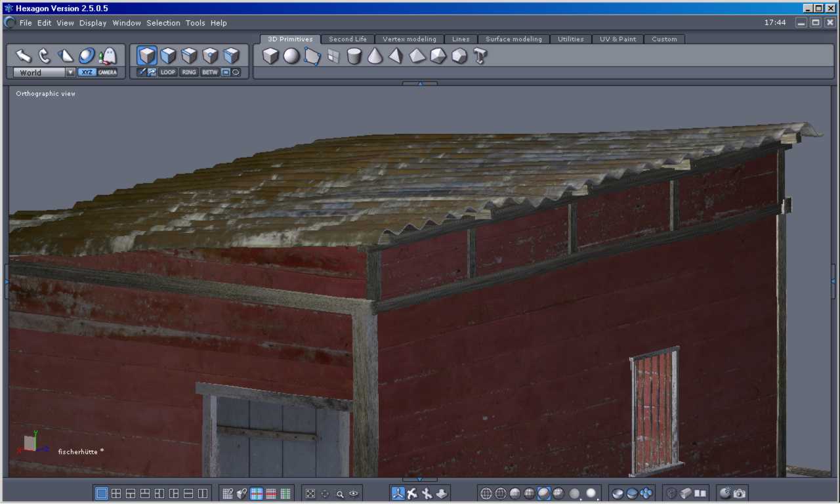Open the Edit menu
The image size is (840, 504).
click(44, 23)
